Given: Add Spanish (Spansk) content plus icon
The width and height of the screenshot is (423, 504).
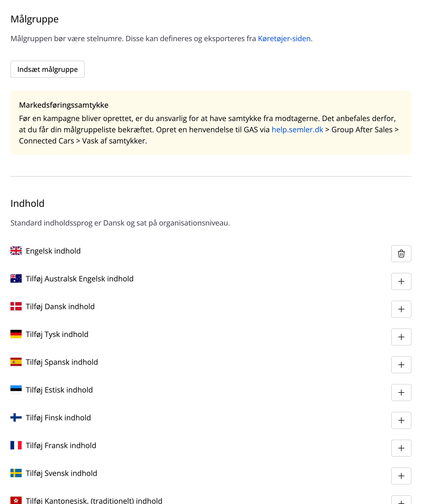Looking at the screenshot, I should click(x=401, y=365).
